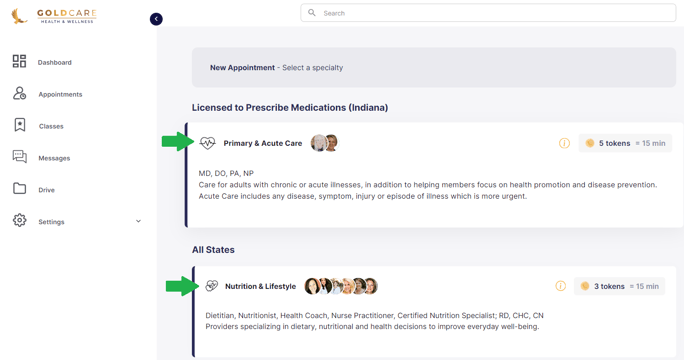Show info for Nutrition & Lifestyle

tap(561, 286)
